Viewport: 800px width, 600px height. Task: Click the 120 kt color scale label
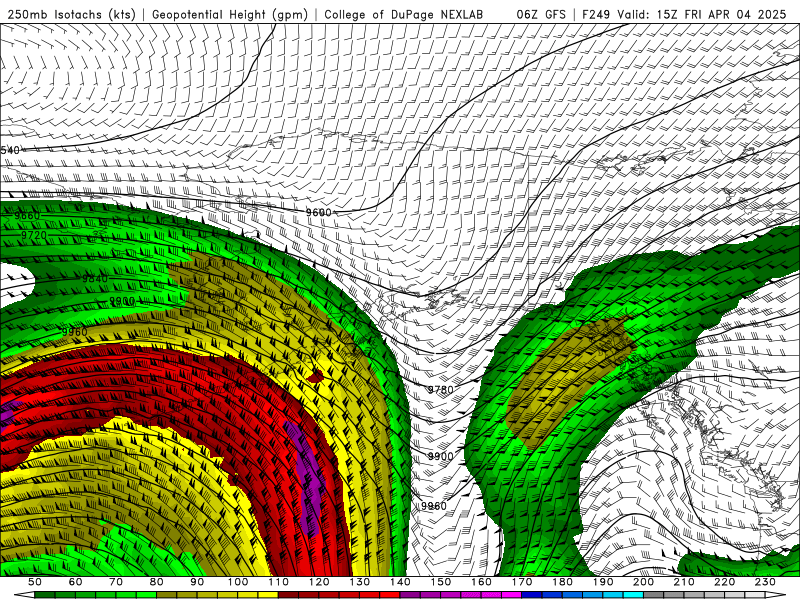point(319,582)
